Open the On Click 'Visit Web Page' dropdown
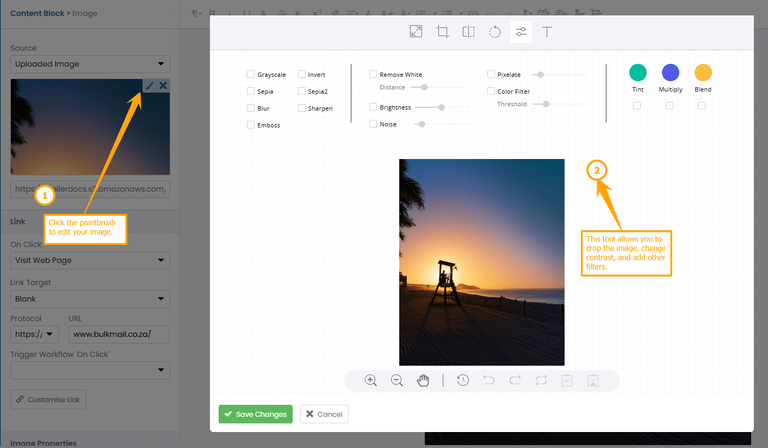Viewport: 768px width, 448px height. click(x=90, y=260)
